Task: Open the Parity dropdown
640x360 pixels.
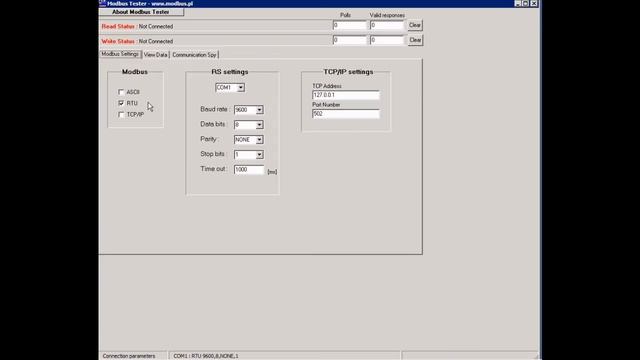Action: tap(259, 140)
